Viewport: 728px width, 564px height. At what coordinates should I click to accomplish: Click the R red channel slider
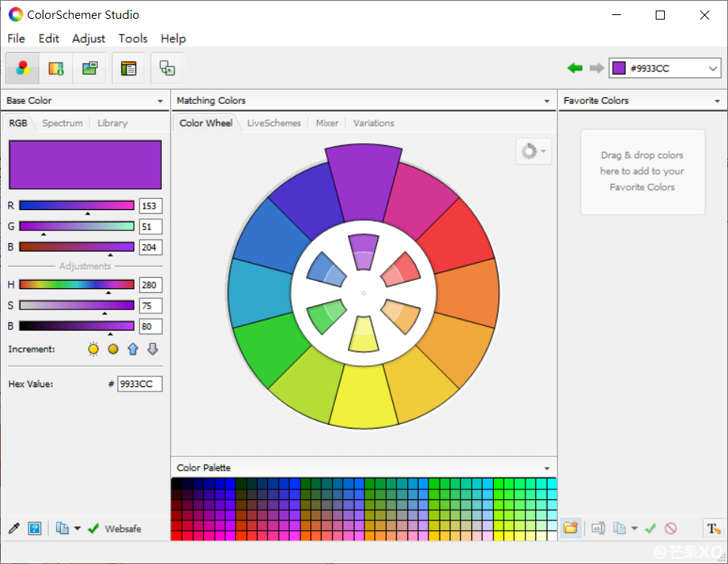(x=77, y=206)
